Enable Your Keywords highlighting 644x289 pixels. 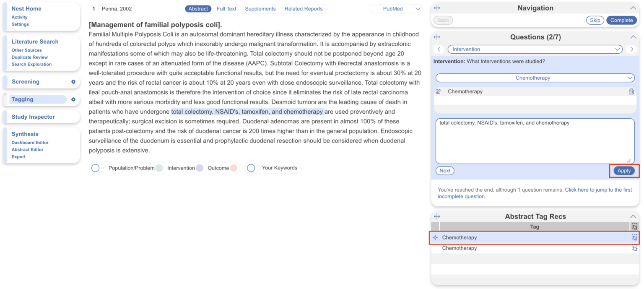(x=251, y=168)
